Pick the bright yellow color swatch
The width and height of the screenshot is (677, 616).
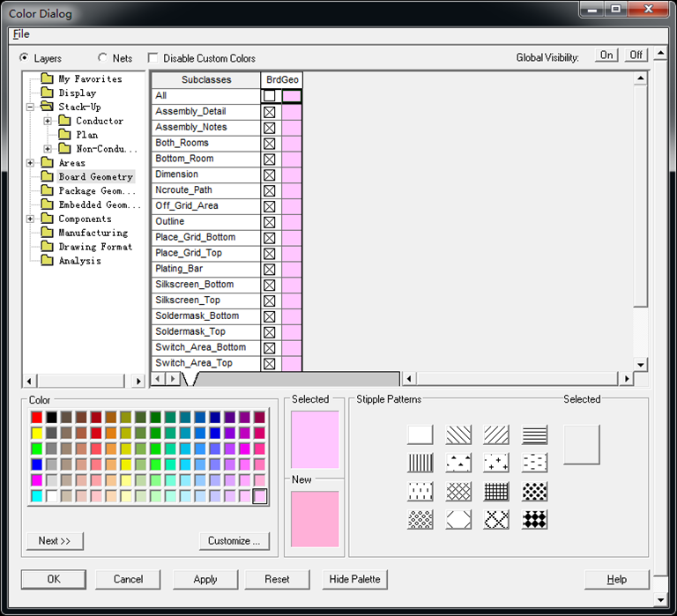pos(37,433)
